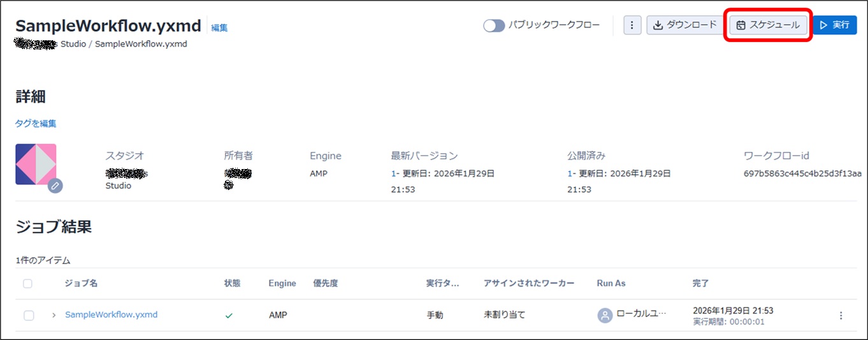Click the タグを編集 link

click(36, 124)
